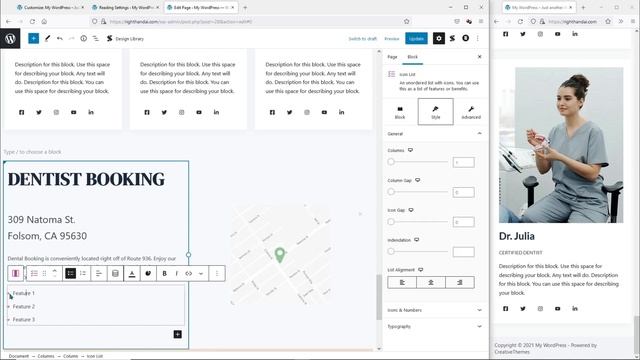Toggle bold formatting in block toolbar
Screen dimensions: 640x360
[x=164, y=273]
